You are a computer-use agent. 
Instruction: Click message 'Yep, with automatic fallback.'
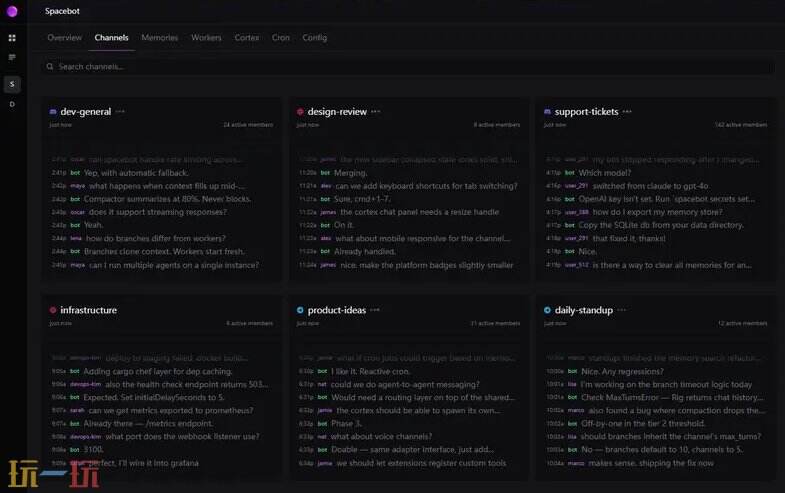point(136,173)
